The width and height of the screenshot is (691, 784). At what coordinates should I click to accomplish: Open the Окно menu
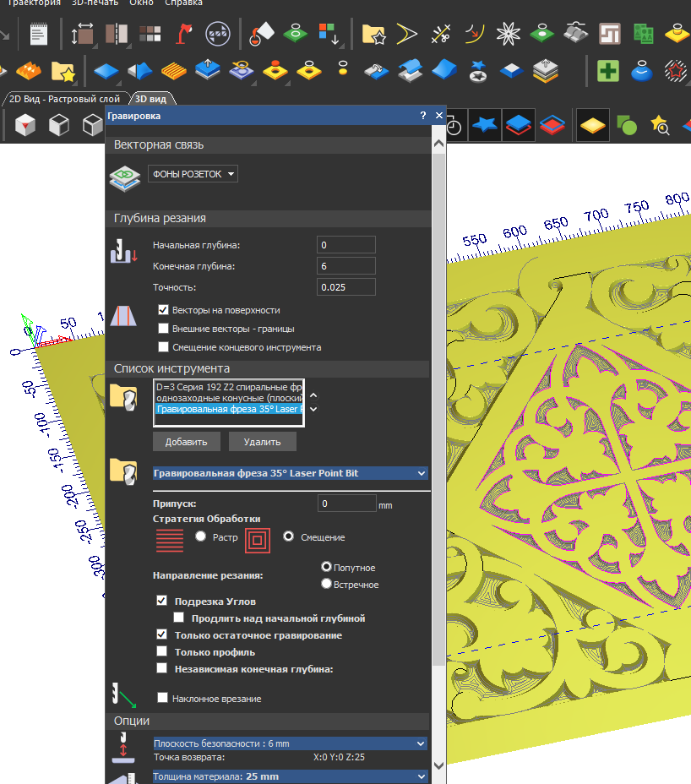click(142, 3)
